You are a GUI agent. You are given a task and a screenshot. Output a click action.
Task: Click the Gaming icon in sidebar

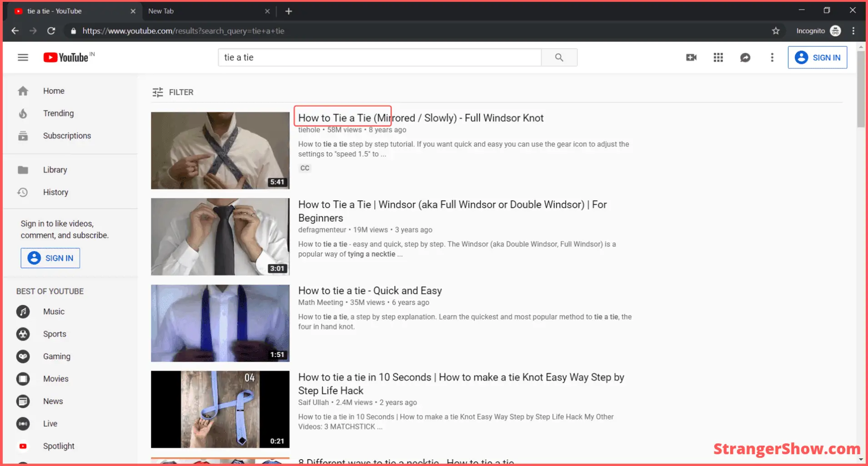point(23,356)
